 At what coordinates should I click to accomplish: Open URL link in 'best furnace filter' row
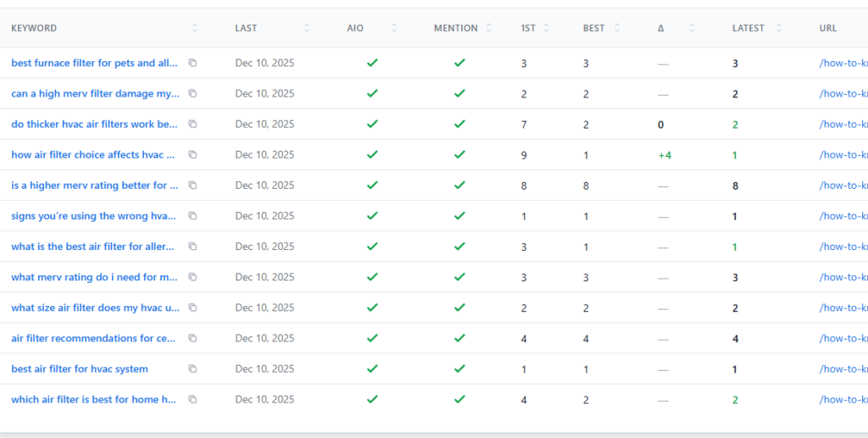pyautogui.click(x=843, y=64)
